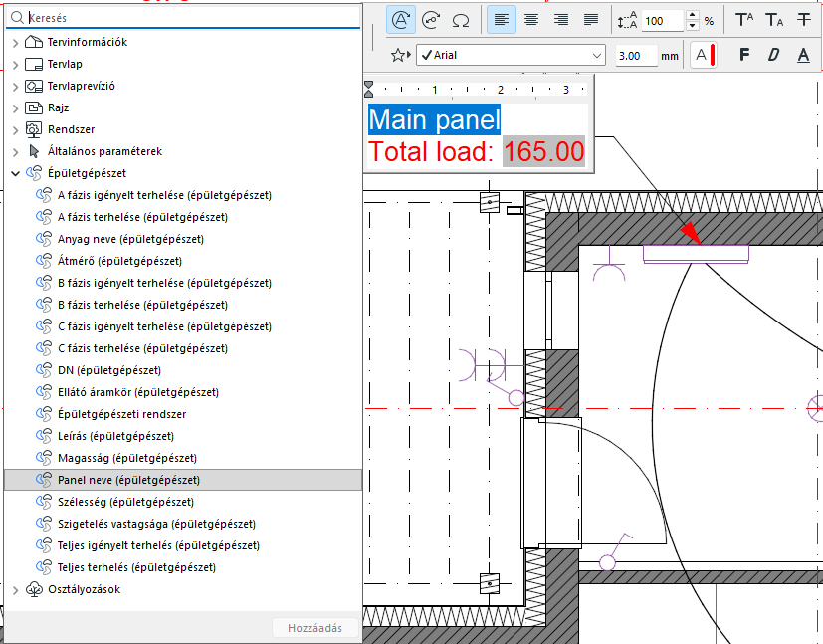Expand the Tervlap group
This screenshot has height=644, width=823.
pos(15,65)
